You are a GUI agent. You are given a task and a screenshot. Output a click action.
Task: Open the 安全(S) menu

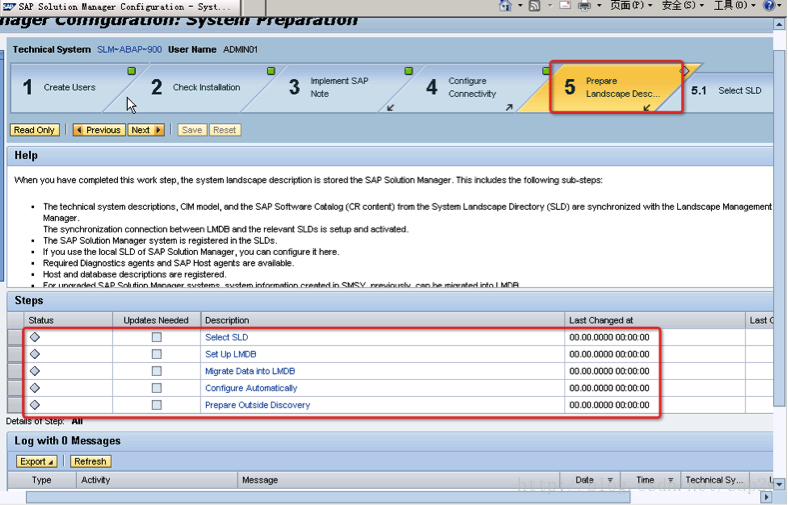pyautogui.click(x=682, y=6)
